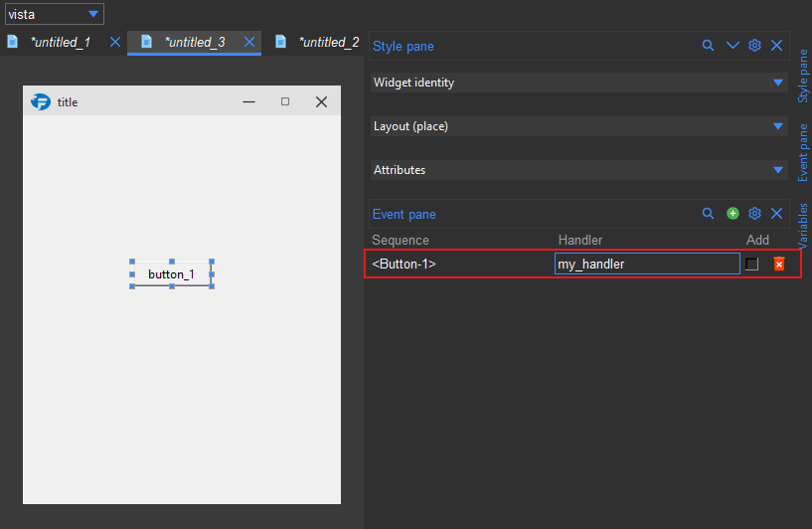The image size is (812, 529).
Task: Open Style pane settings gear
Action: click(x=754, y=46)
